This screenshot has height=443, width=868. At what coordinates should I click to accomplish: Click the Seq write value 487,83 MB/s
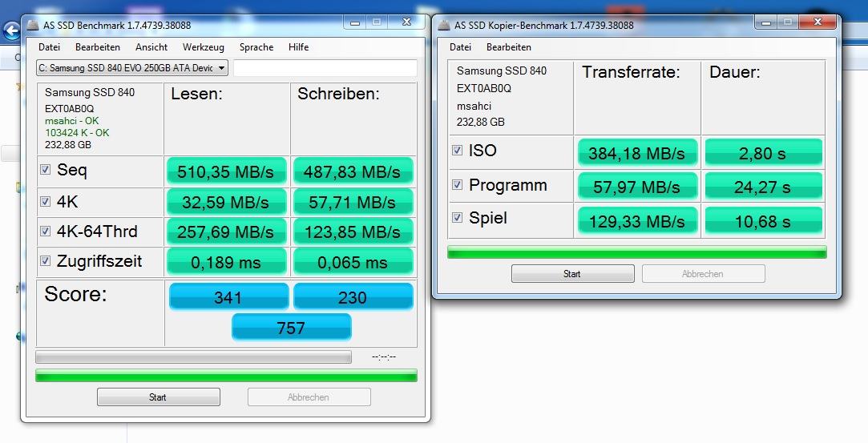click(353, 171)
